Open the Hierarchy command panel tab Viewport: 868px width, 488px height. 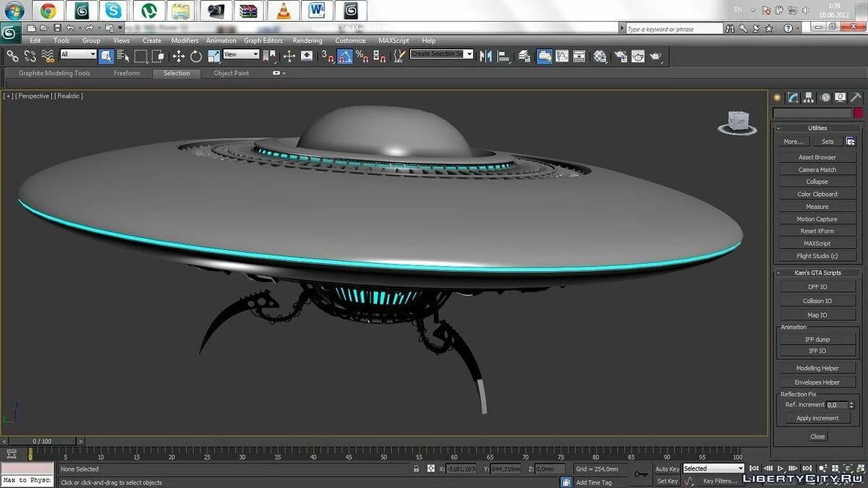click(809, 98)
